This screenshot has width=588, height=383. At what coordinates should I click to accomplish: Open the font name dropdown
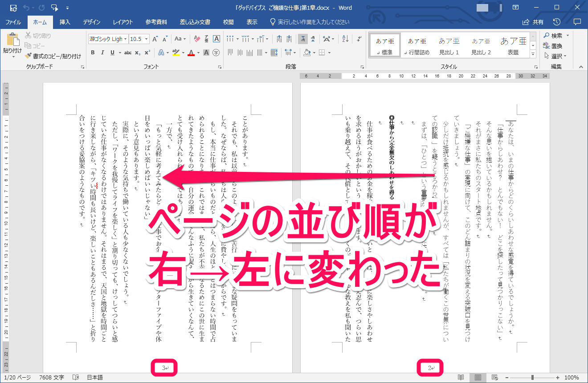pyautogui.click(x=126, y=39)
